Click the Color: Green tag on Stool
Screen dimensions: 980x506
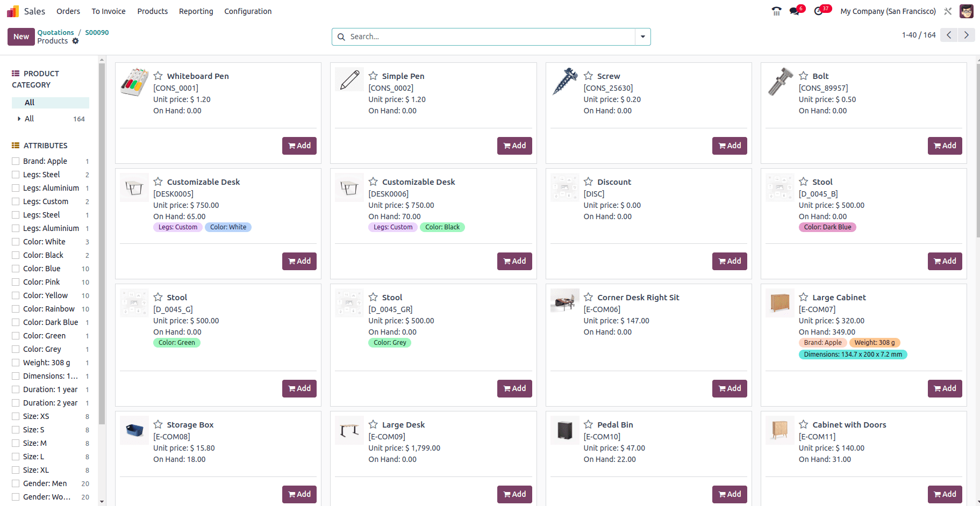tap(177, 343)
